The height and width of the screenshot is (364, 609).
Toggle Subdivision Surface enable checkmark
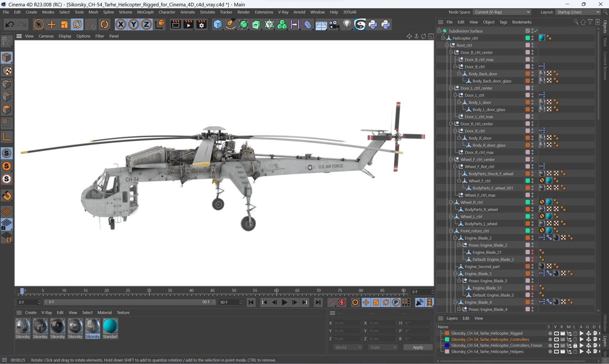536,31
